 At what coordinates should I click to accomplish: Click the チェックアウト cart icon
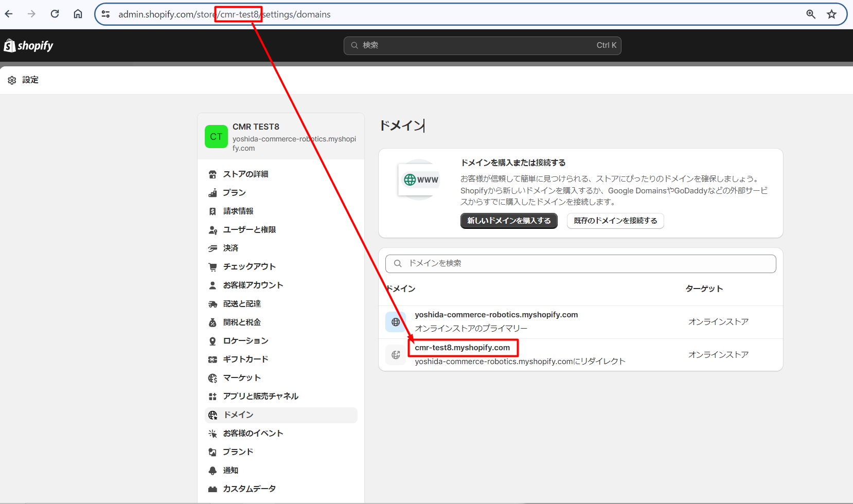212,267
